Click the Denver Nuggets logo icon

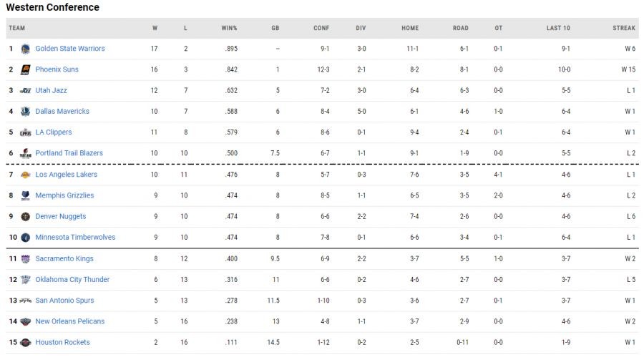click(26, 216)
